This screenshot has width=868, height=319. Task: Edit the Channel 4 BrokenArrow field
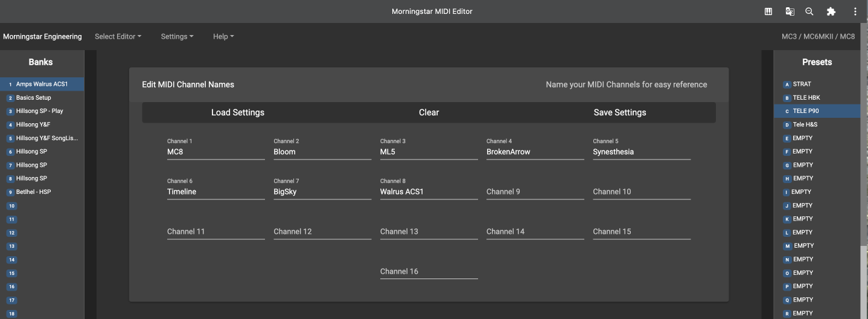535,152
